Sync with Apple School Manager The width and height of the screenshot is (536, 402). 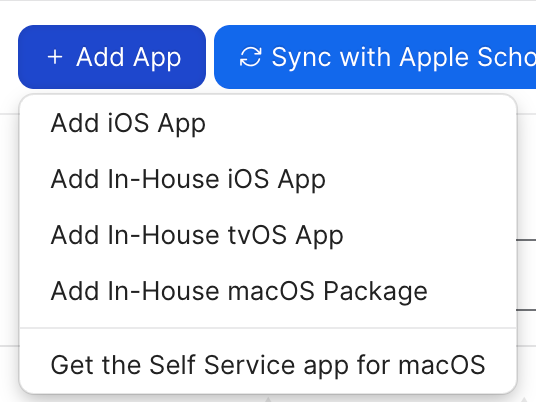[x=375, y=57]
